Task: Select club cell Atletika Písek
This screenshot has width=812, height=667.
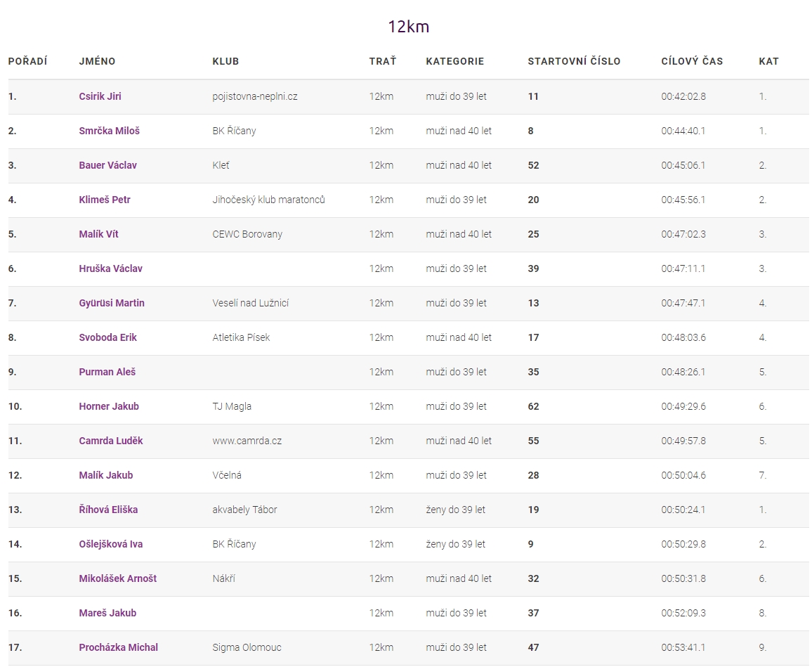Action: tap(242, 337)
